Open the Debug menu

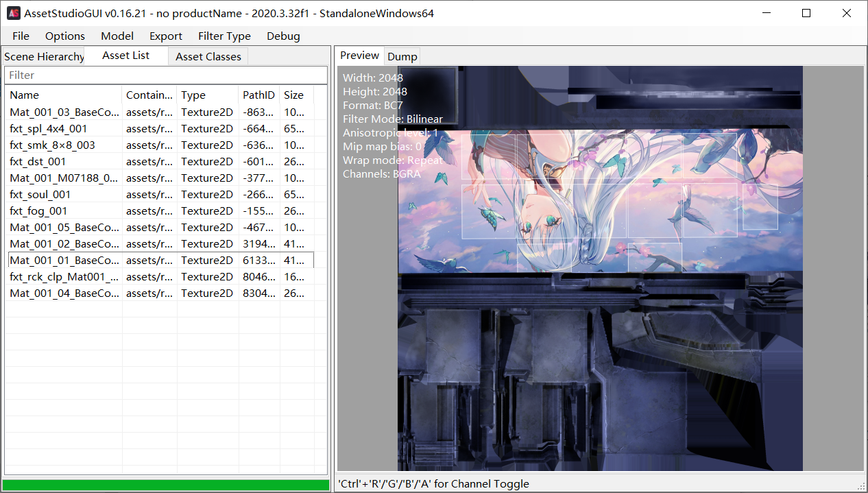point(283,36)
